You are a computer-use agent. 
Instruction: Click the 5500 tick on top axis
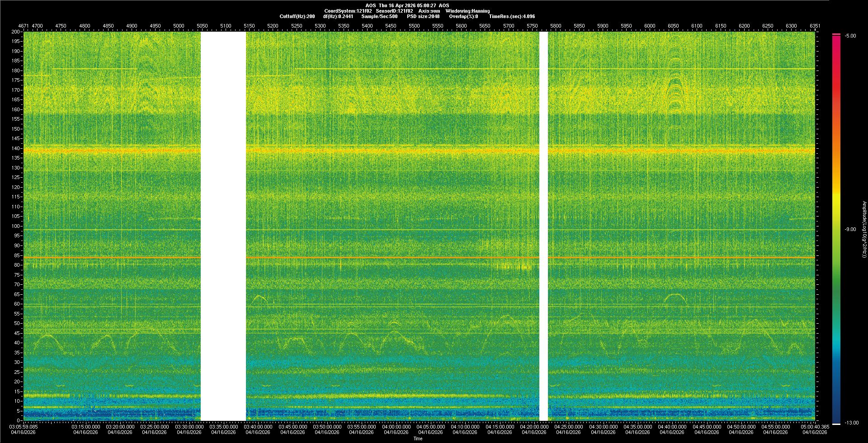pos(414,26)
